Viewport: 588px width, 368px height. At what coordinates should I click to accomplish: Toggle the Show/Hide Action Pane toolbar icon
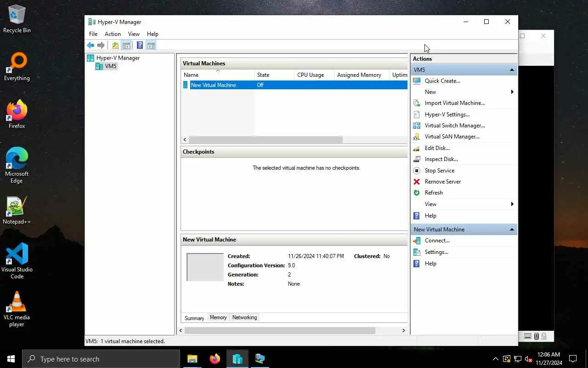tap(151, 45)
